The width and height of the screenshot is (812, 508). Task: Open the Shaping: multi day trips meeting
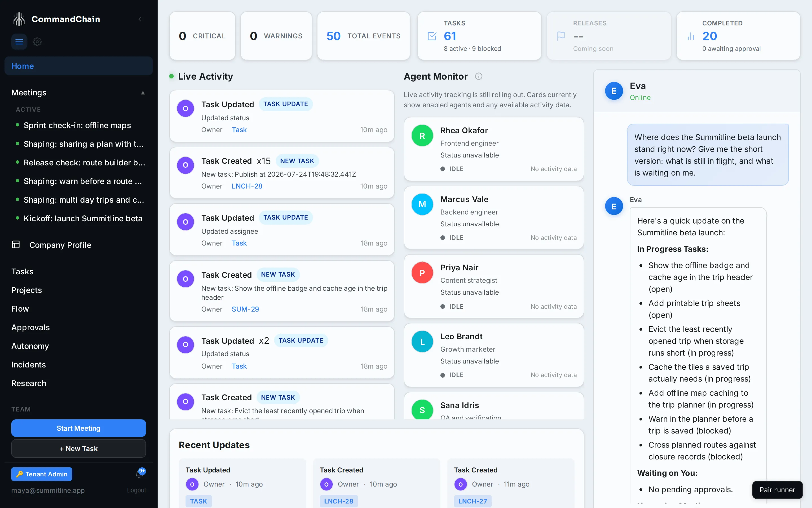point(84,200)
